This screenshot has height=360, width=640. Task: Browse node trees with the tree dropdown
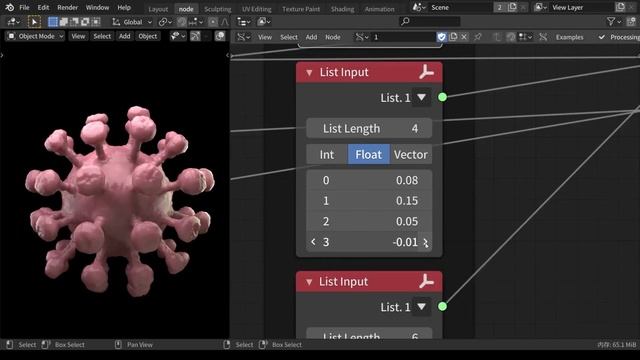[x=362, y=37]
